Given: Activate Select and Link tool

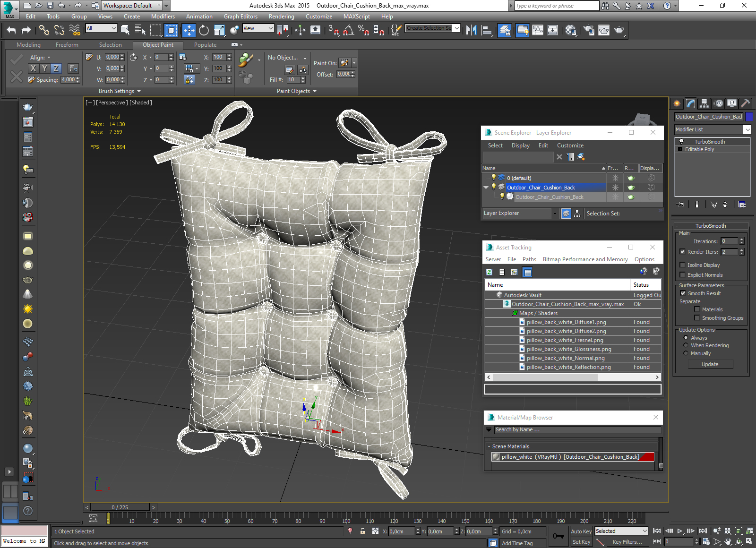Looking at the screenshot, I should [x=44, y=30].
